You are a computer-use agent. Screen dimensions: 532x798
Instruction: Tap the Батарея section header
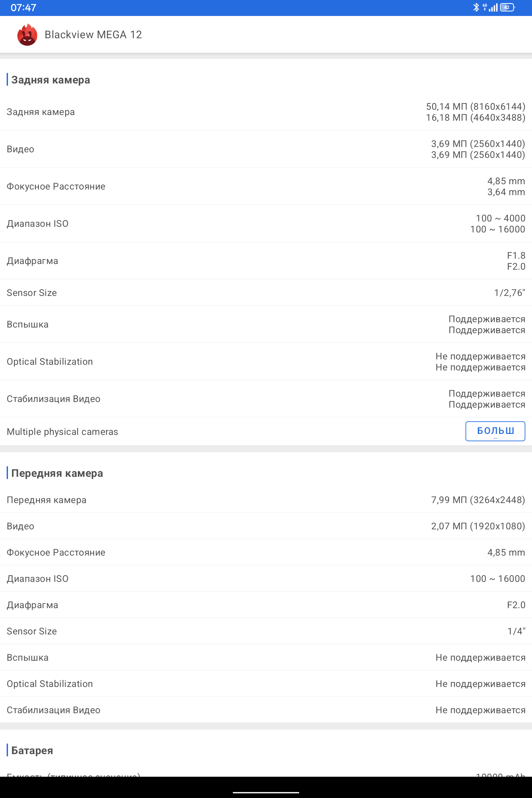(x=32, y=750)
